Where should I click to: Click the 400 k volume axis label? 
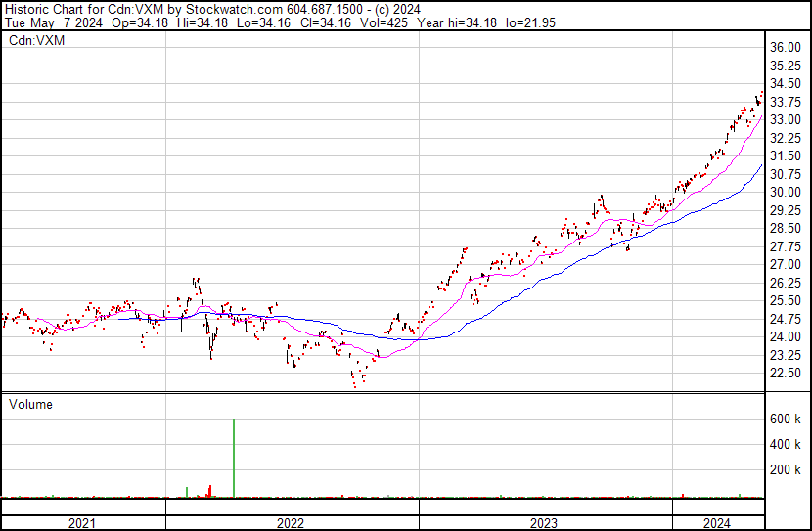tap(787, 444)
